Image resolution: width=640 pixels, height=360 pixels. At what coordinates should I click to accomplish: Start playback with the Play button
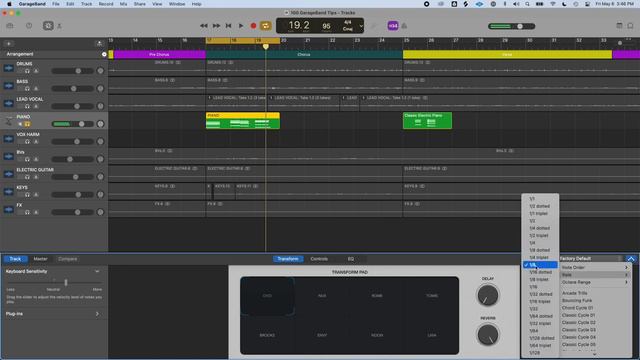point(241,26)
